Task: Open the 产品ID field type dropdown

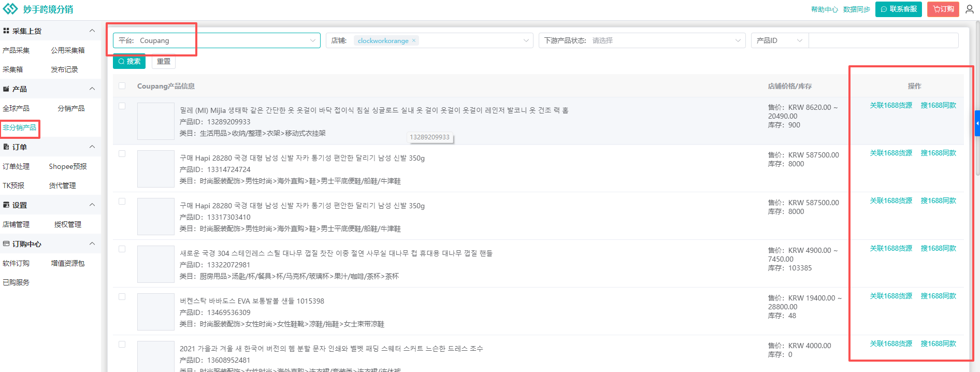Action: [x=779, y=40]
